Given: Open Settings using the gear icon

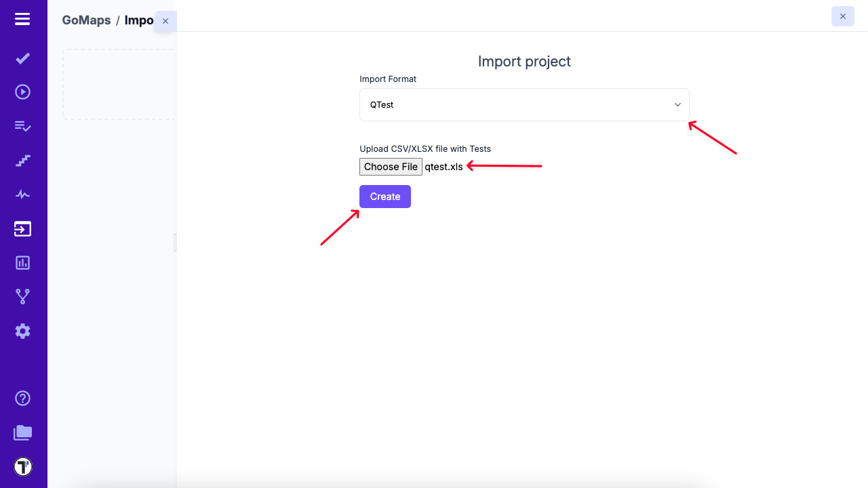Looking at the screenshot, I should click(22, 331).
